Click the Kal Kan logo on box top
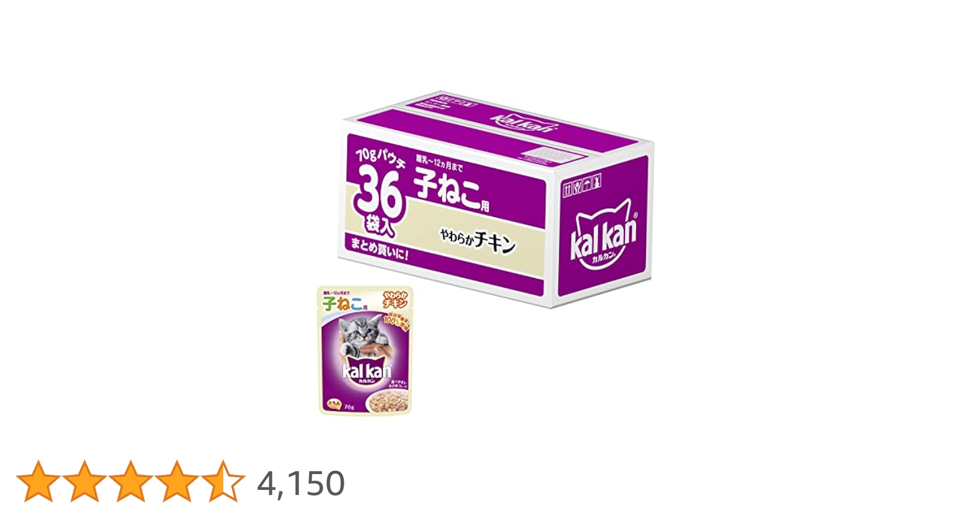 [522, 123]
